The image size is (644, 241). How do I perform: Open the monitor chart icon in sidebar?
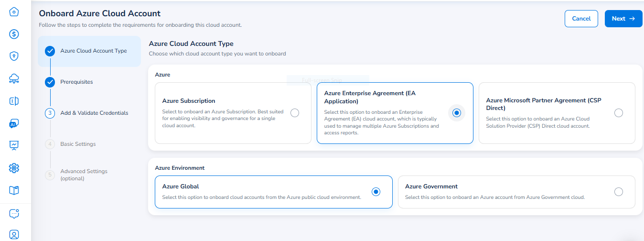point(14,145)
